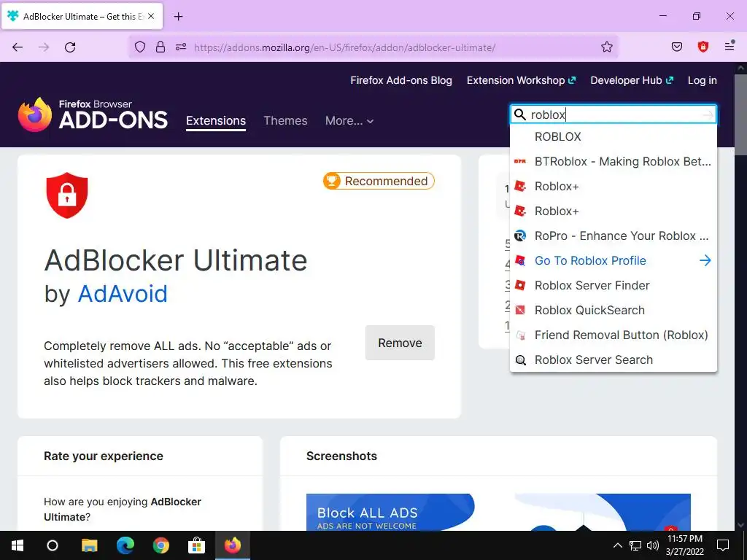Expand the More... navigation dropdown
Screen dimensions: 747x560
tap(349, 121)
